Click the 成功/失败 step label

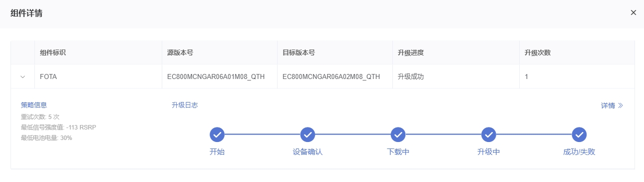[579, 151]
